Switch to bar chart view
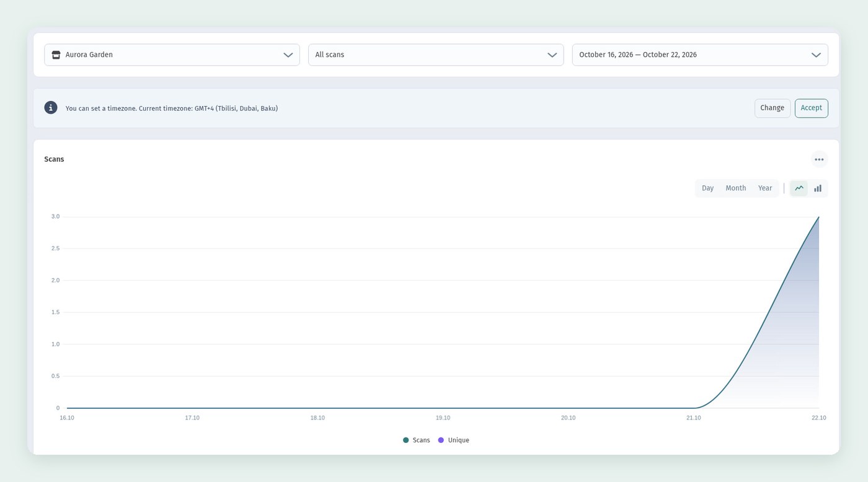 (x=818, y=188)
